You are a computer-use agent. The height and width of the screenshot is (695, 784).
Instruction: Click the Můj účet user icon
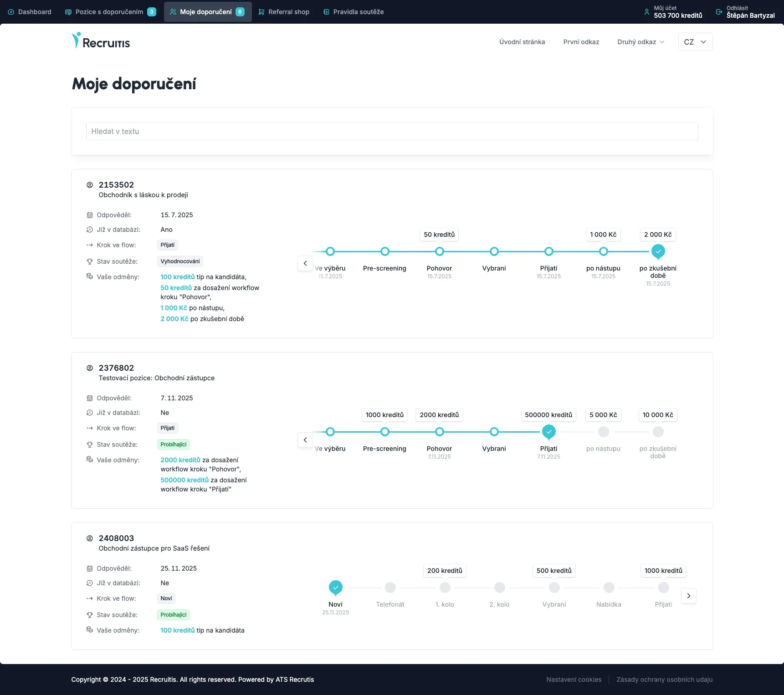pyautogui.click(x=647, y=12)
